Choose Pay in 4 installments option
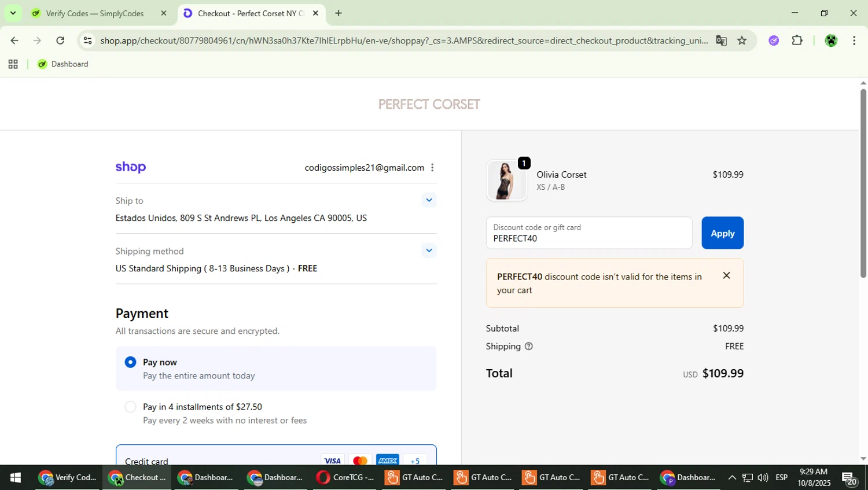This screenshot has height=490, width=868. [131, 407]
